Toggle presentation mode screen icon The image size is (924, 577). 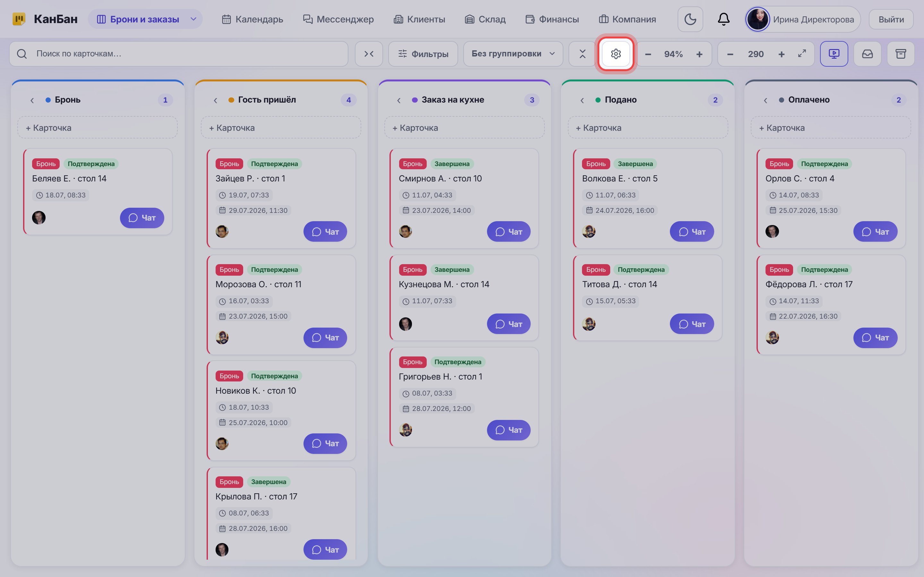[834, 54]
